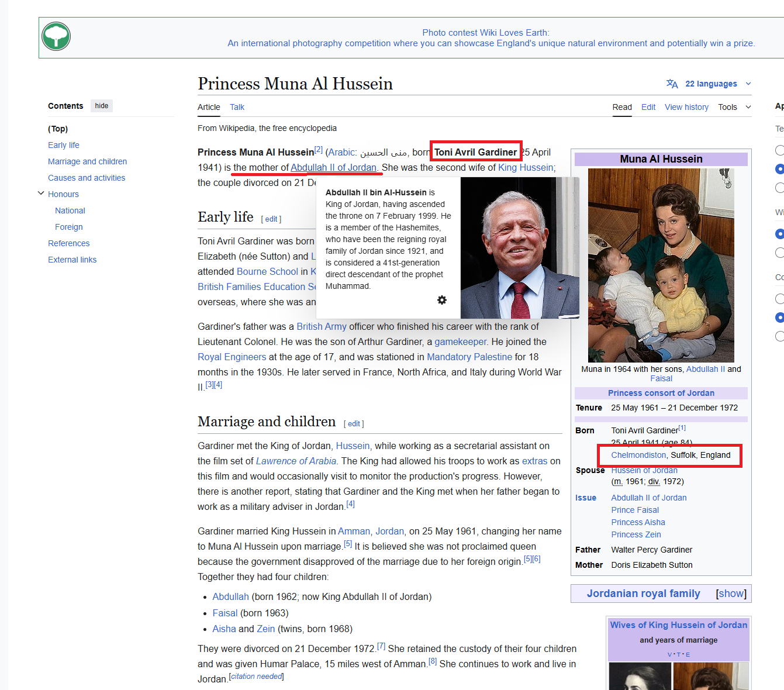Edit the Marriage and children section

pos(354,423)
